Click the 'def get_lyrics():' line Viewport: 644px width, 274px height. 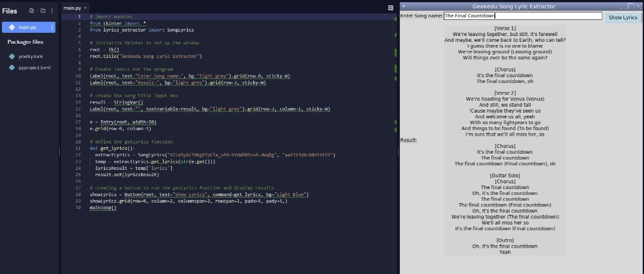(112, 148)
